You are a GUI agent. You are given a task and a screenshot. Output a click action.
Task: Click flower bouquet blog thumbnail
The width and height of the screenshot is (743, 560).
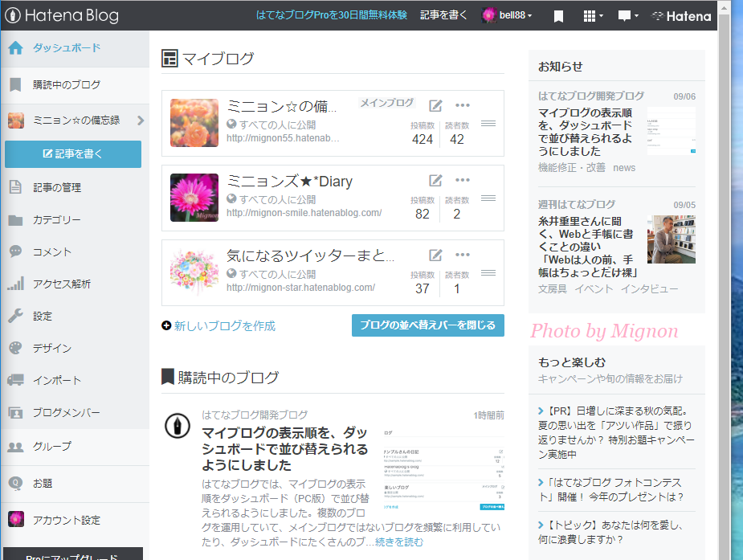194,272
